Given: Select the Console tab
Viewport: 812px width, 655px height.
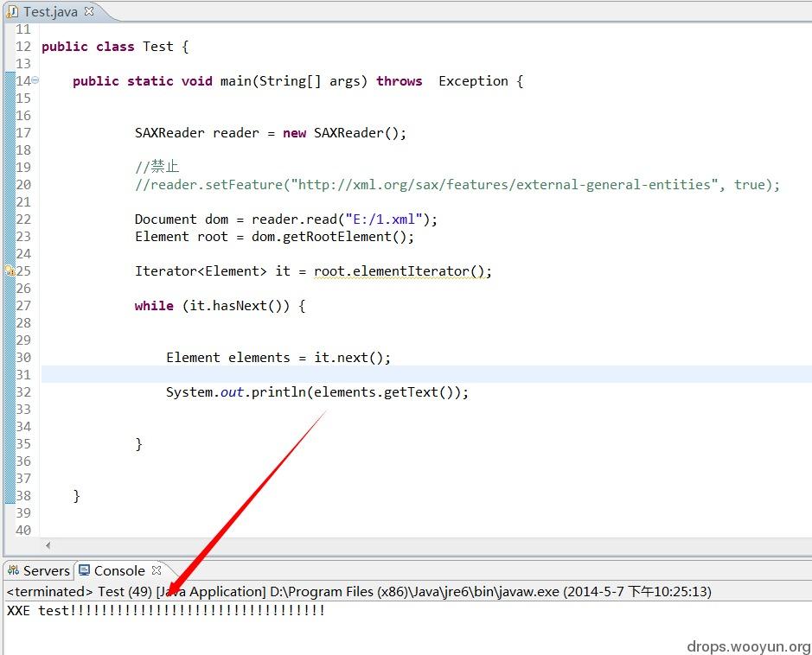Looking at the screenshot, I should 119,570.
